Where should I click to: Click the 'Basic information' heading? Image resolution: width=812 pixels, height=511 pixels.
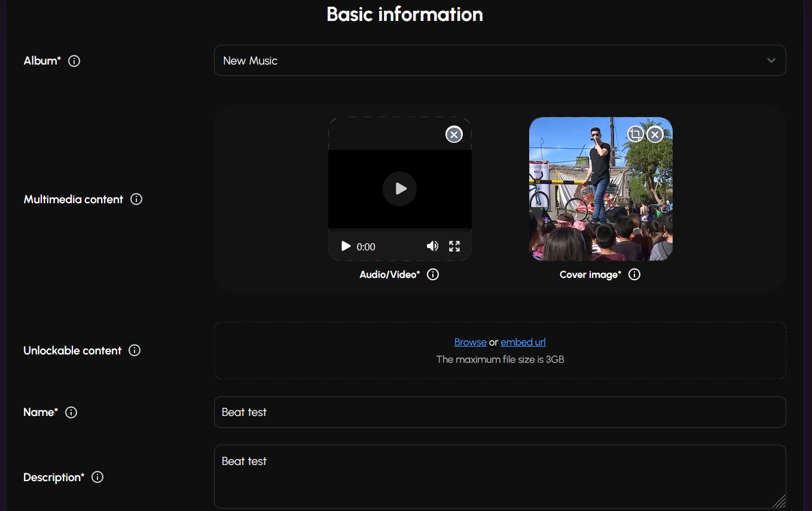pos(405,14)
